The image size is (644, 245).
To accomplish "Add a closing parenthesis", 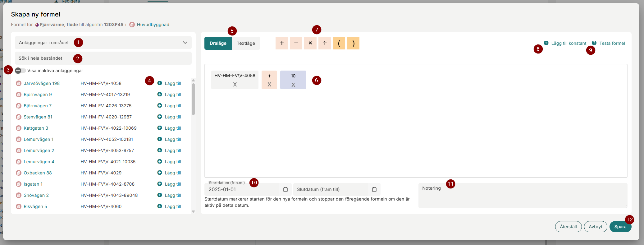I will [x=353, y=43].
